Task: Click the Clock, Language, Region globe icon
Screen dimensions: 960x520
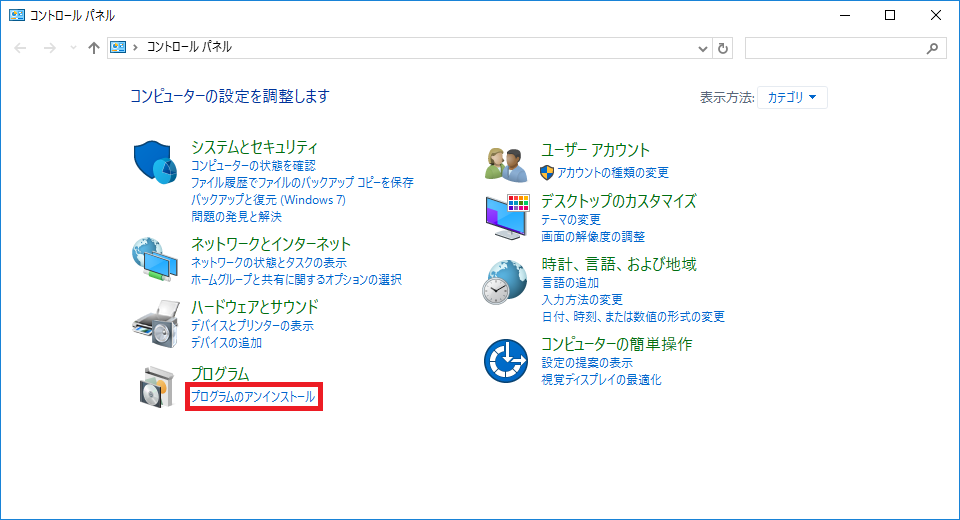Action: (x=505, y=281)
